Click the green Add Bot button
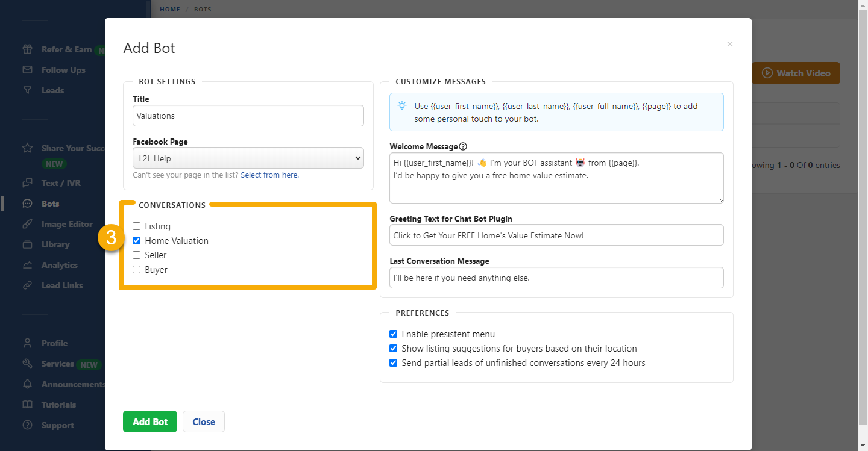The height and width of the screenshot is (451, 868). [149, 421]
